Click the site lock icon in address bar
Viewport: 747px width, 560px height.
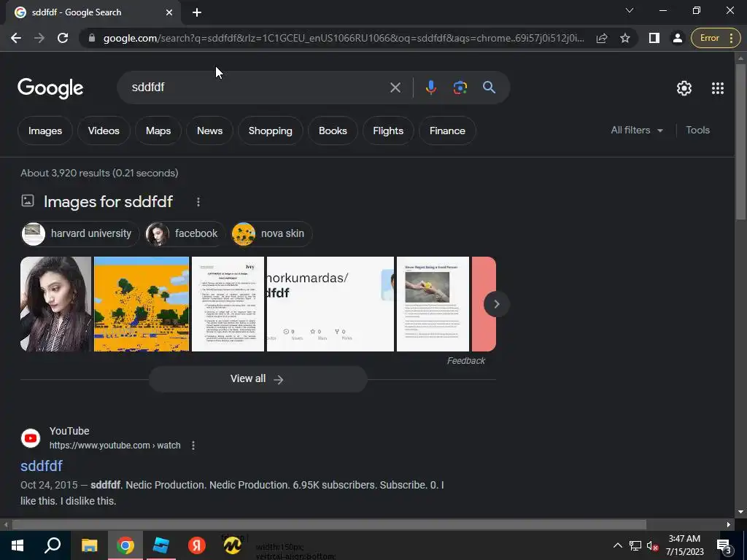tap(92, 38)
